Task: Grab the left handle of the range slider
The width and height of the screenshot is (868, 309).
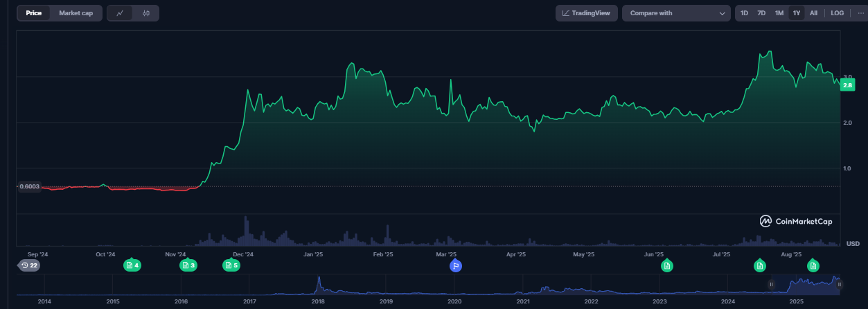Action: coord(771,285)
